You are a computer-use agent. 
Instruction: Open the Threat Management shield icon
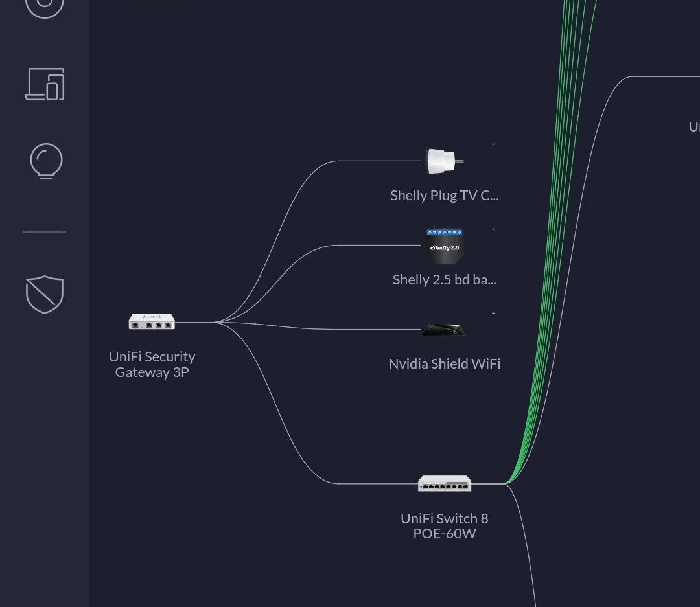(45, 295)
